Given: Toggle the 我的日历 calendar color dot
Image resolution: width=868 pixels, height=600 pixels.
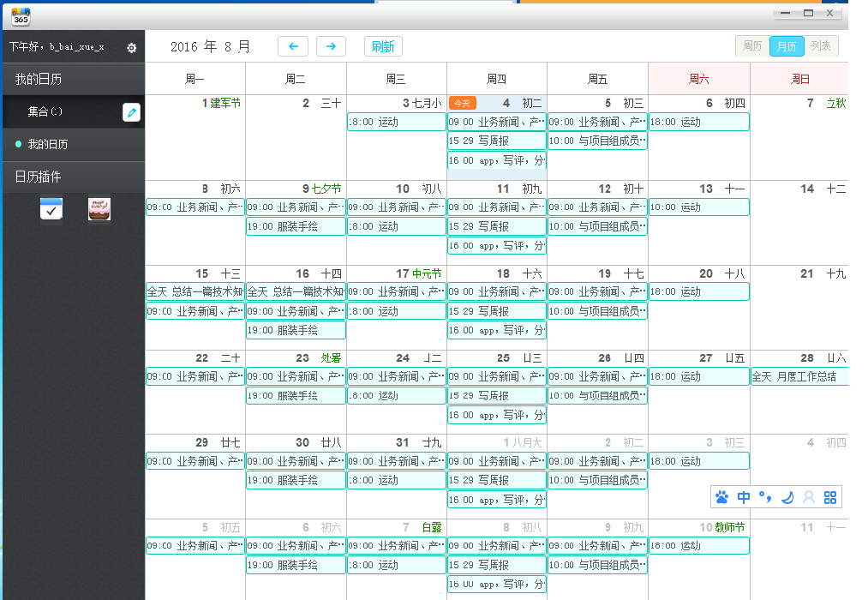Looking at the screenshot, I should click(18, 145).
